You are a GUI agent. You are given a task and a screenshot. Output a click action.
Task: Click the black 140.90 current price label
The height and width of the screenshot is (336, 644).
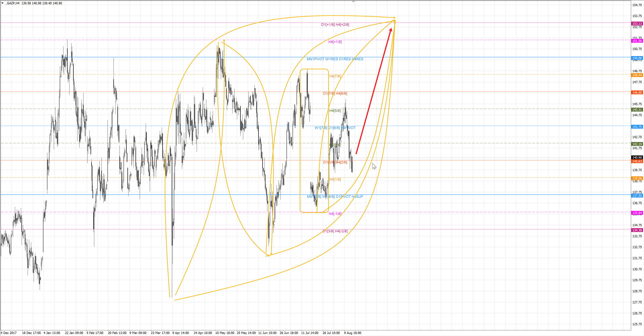tap(637, 157)
